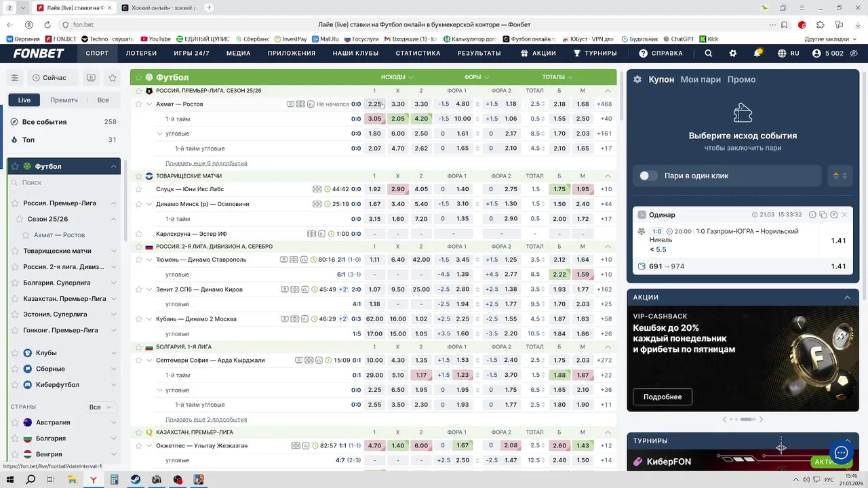This screenshot has width=868, height=488.
Task: Collapse the АКЦИИ panel
Action: point(848,298)
